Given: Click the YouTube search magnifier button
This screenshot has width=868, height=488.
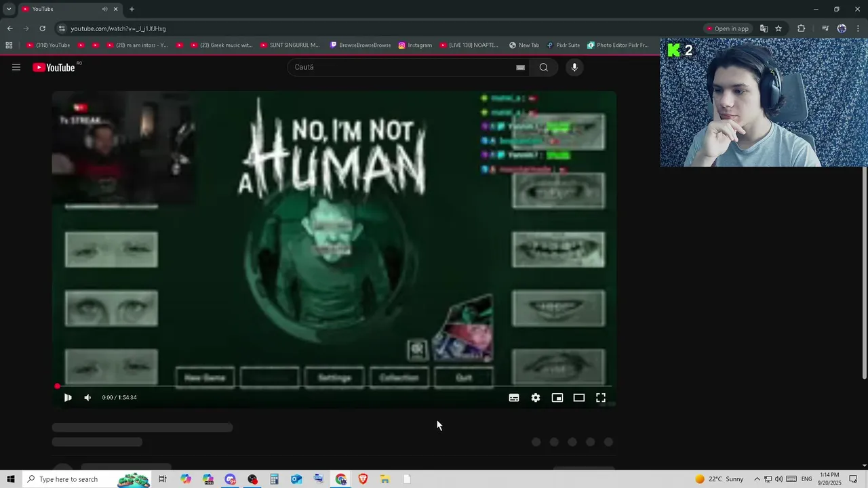Looking at the screenshot, I should (544, 67).
